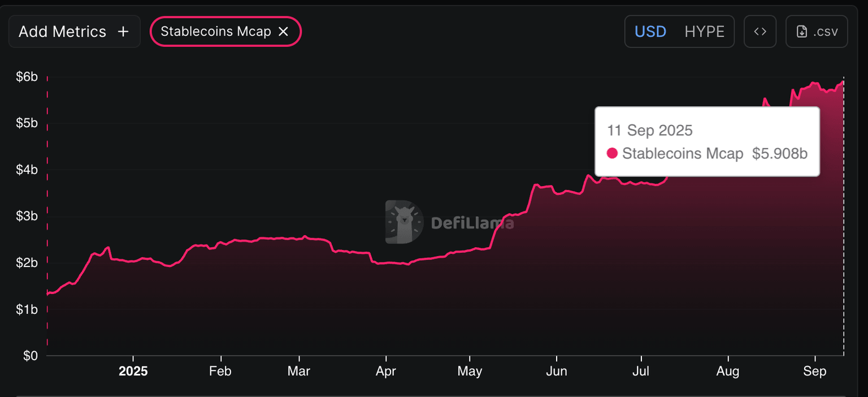868x397 pixels.
Task: Switch the denomination to USD
Action: tap(650, 32)
